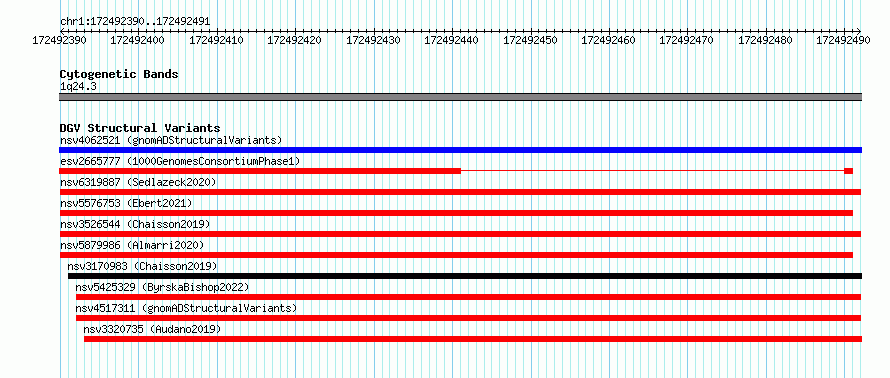This screenshot has height=378, width=890.
Task: Click ruler coordinate 172492490
Action: pyautogui.click(x=844, y=40)
